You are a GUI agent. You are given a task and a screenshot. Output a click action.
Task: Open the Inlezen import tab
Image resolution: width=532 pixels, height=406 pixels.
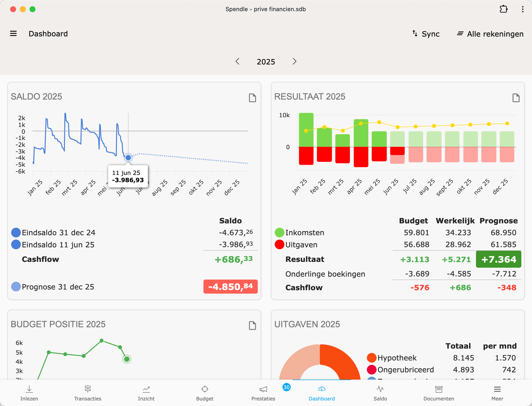pyautogui.click(x=29, y=393)
